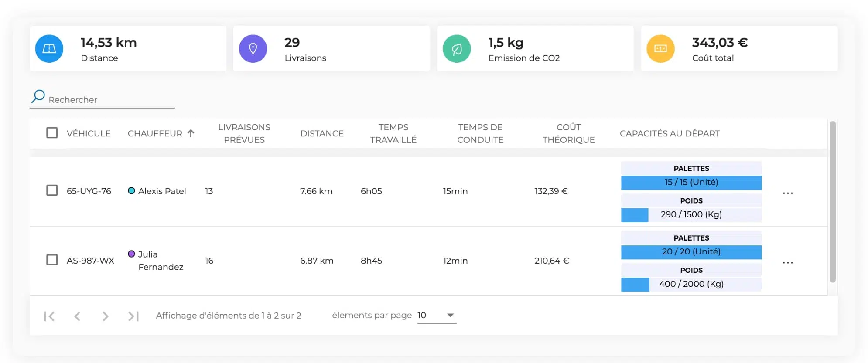Click the table vertical scrollbar
The width and height of the screenshot is (868, 363).
point(833,202)
